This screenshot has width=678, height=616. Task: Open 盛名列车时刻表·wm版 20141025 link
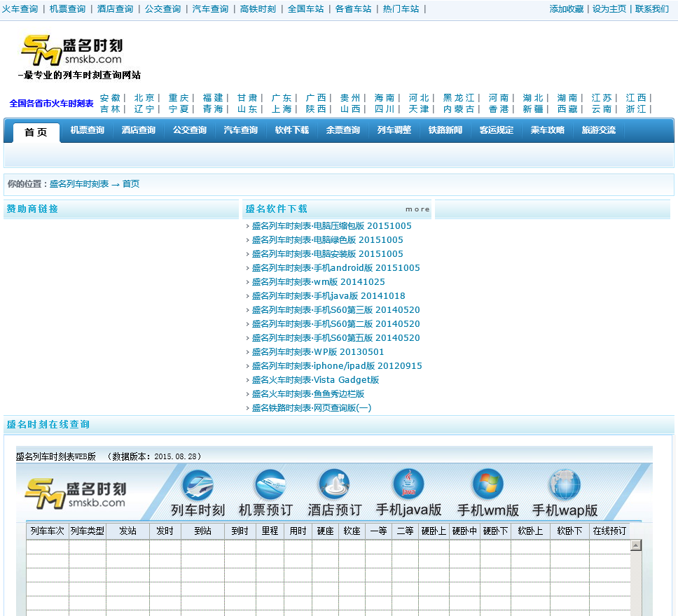pyautogui.click(x=318, y=282)
